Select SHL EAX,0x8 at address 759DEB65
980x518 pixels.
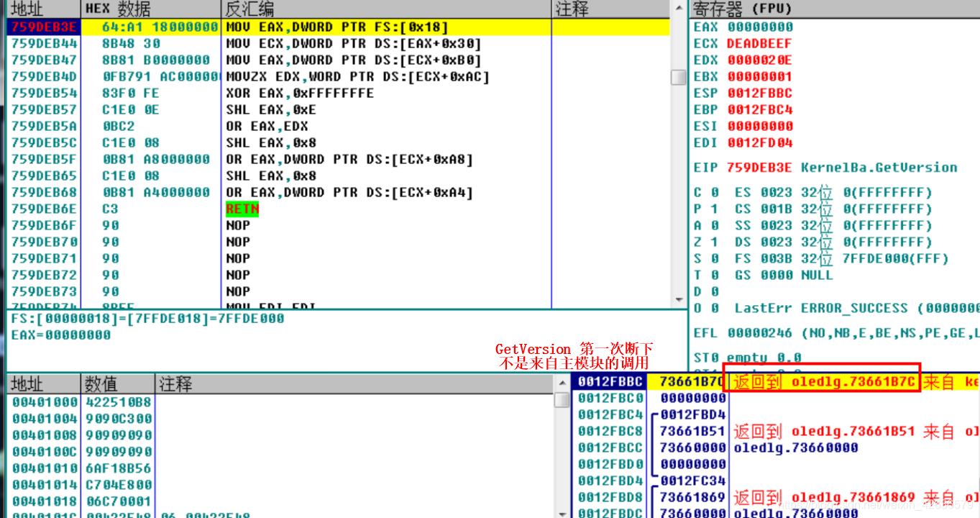(x=271, y=176)
